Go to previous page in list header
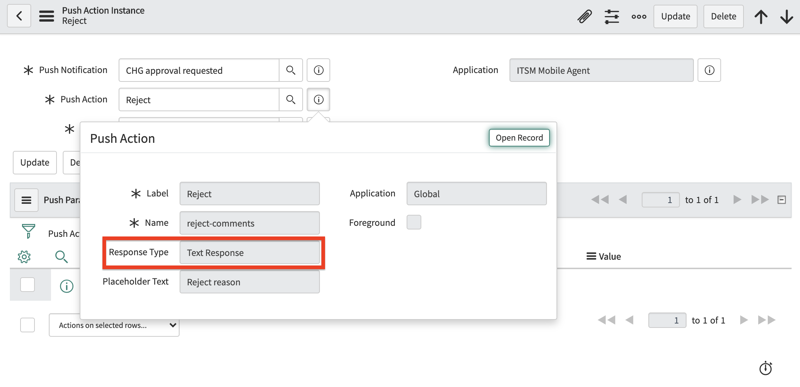The image size is (800, 387). 622,199
